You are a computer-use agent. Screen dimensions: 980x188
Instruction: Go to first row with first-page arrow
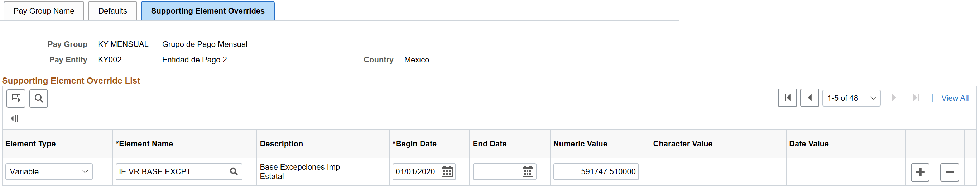pos(787,98)
